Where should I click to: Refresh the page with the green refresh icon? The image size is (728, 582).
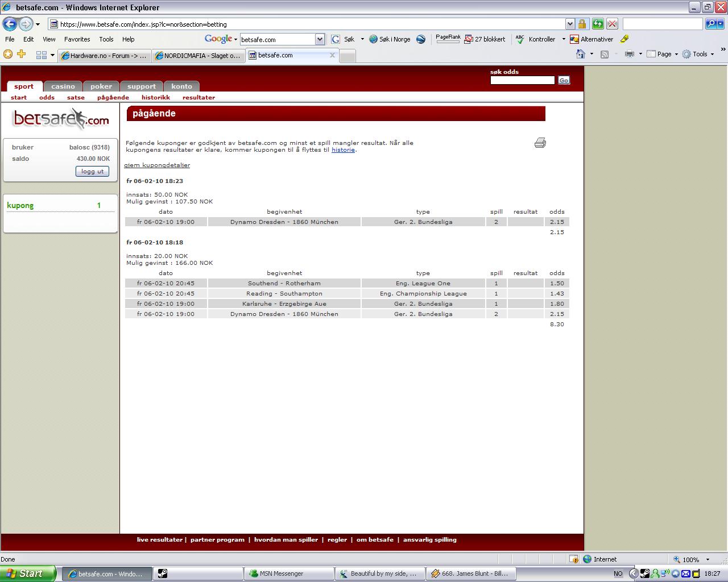(x=597, y=24)
